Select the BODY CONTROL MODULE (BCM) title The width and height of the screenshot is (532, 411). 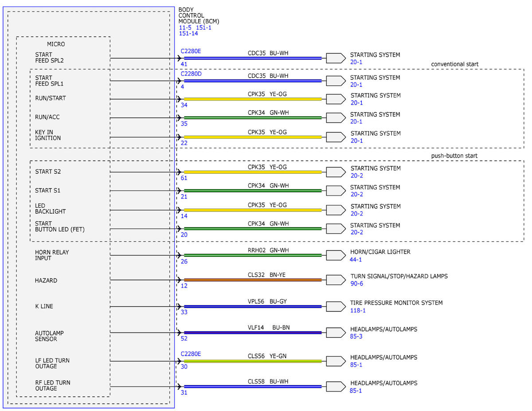(x=199, y=16)
